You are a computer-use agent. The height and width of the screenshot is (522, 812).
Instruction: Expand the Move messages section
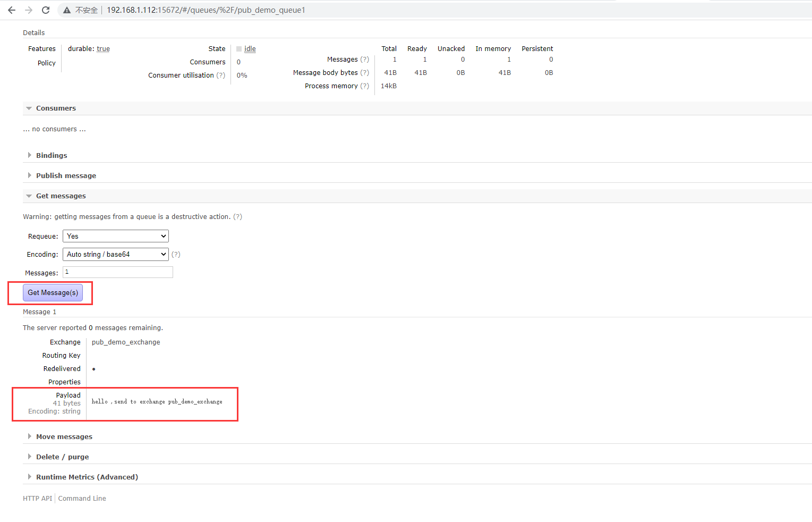59,436
